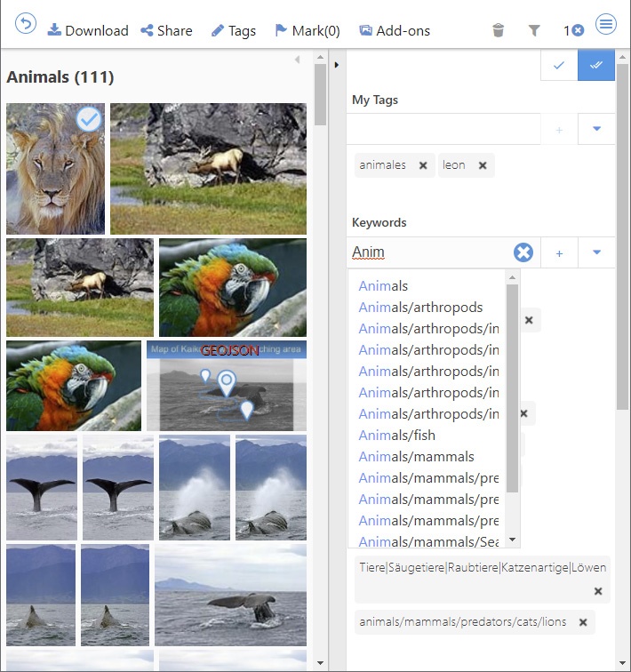
Task: Remove the 'leon' tag
Action: pos(483,165)
